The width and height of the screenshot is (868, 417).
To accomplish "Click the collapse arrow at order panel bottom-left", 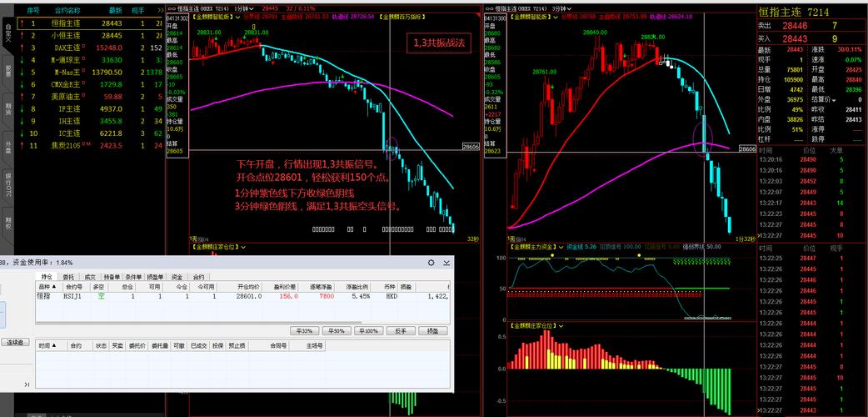I will (x=27, y=384).
